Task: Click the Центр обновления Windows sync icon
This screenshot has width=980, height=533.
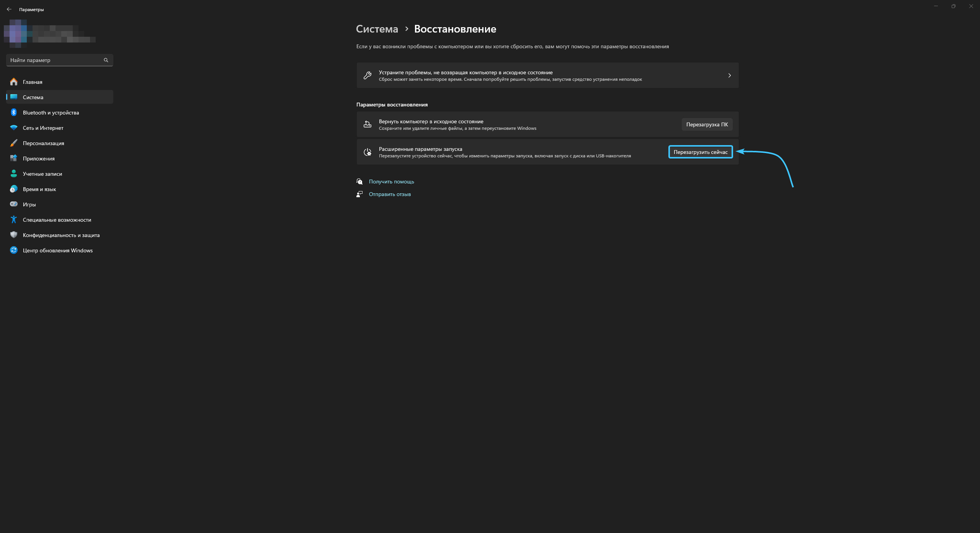Action: [14, 250]
